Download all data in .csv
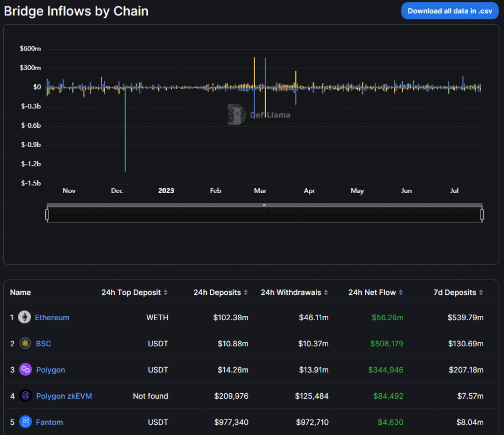The height and width of the screenshot is (435, 504). pyautogui.click(x=450, y=11)
